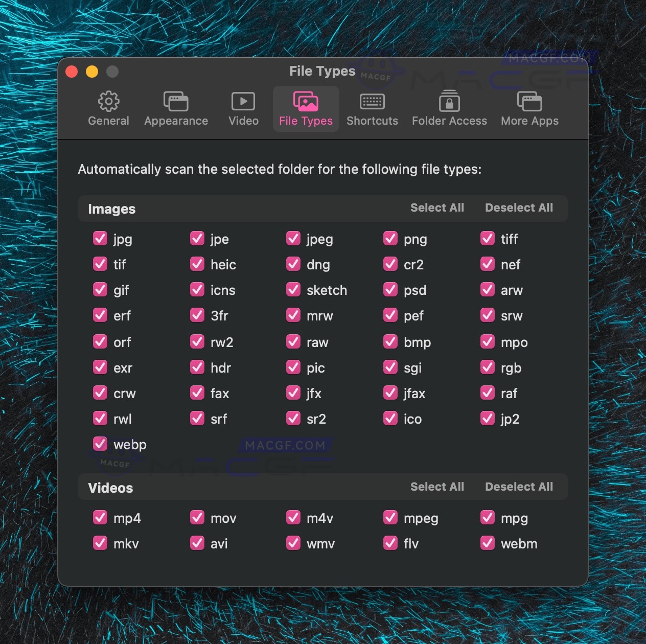Viewport: 646px width, 644px height.
Task: Uncheck the raw image format
Action: point(293,341)
